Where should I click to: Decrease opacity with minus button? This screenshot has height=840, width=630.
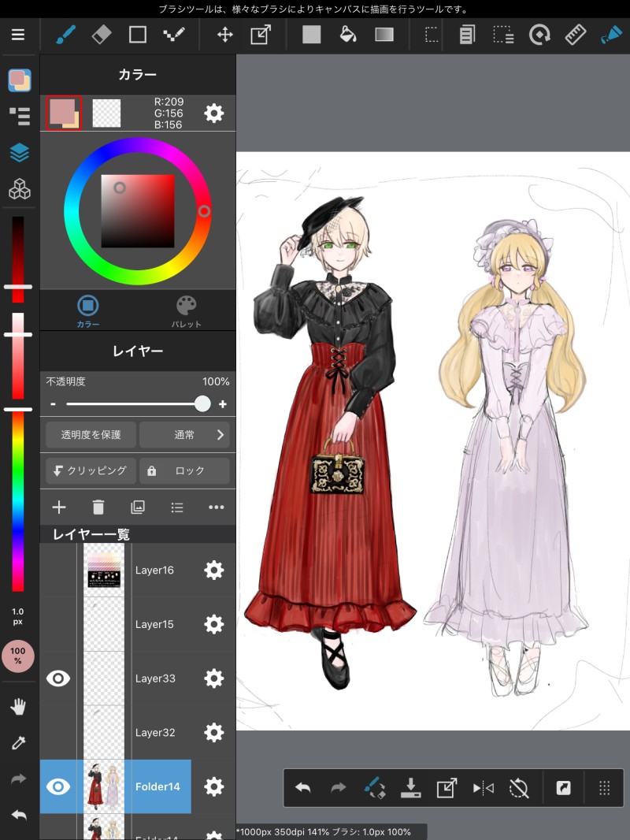pos(53,404)
